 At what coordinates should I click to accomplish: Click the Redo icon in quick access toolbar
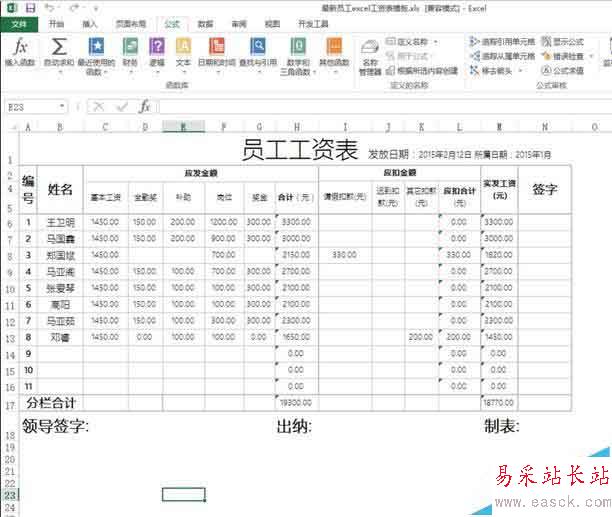75,7
